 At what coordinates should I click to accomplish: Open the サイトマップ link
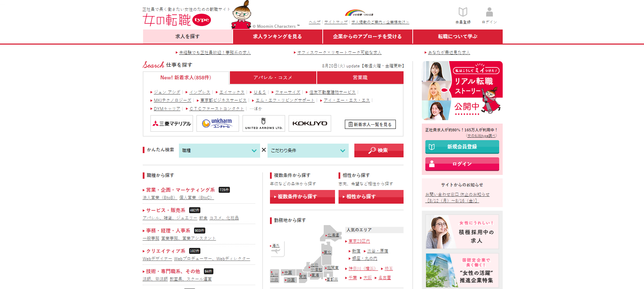(336, 22)
